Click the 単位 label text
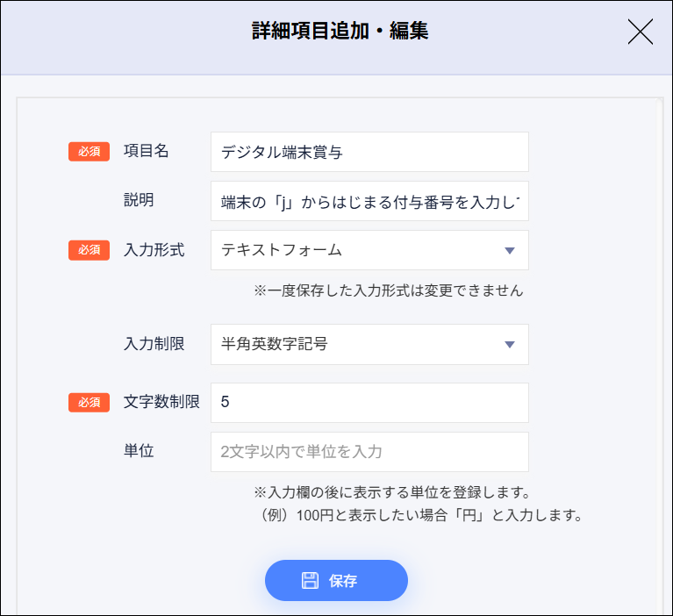The width and height of the screenshot is (673, 616). pos(139,451)
